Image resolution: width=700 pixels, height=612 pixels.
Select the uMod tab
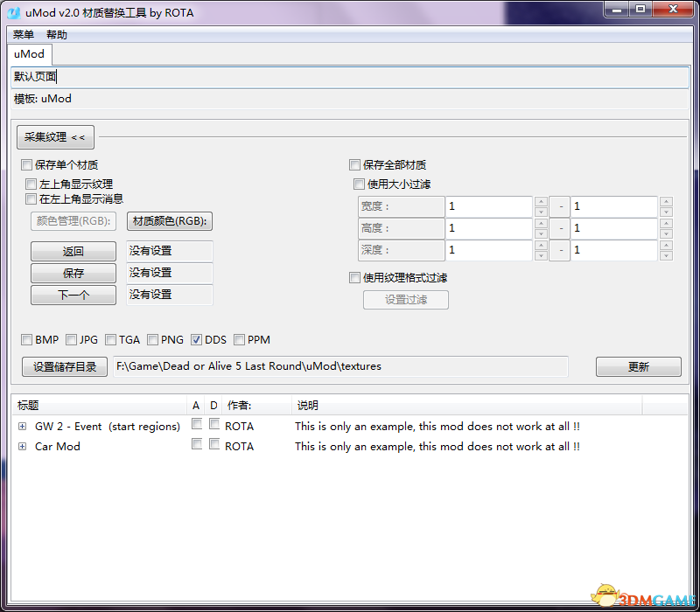click(x=30, y=54)
